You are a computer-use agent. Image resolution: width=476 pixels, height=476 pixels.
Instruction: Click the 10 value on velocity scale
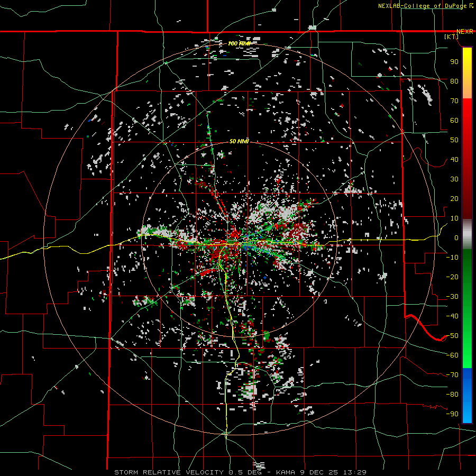pos(454,218)
